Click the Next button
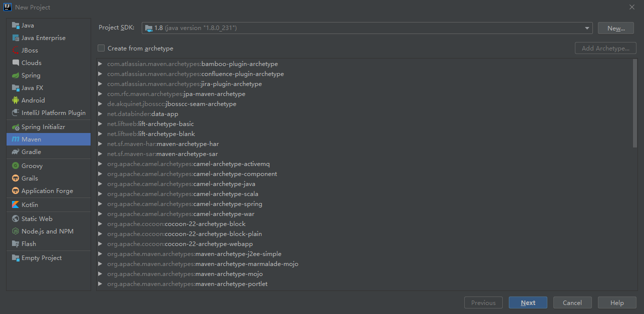This screenshot has height=314, width=644. coord(528,302)
